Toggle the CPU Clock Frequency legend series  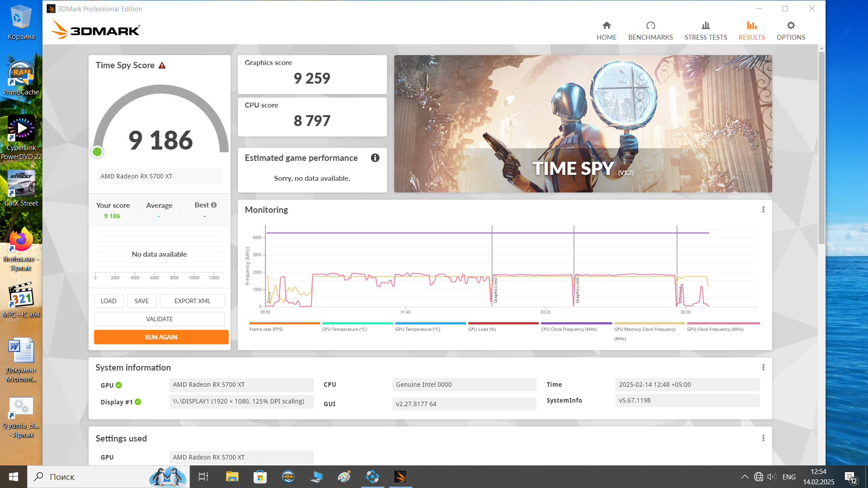click(x=569, y=329)
